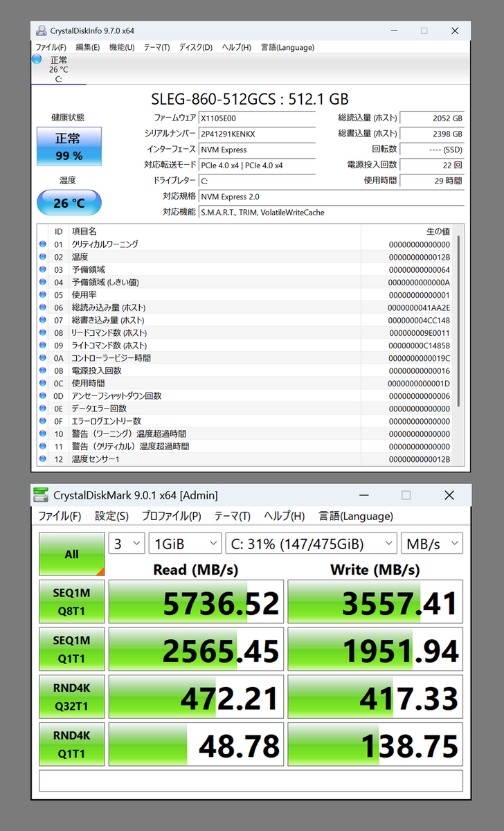Click the status orb for クリティカルワーニング row
This screenshot has height=831, width=504.
pos(43,244)
